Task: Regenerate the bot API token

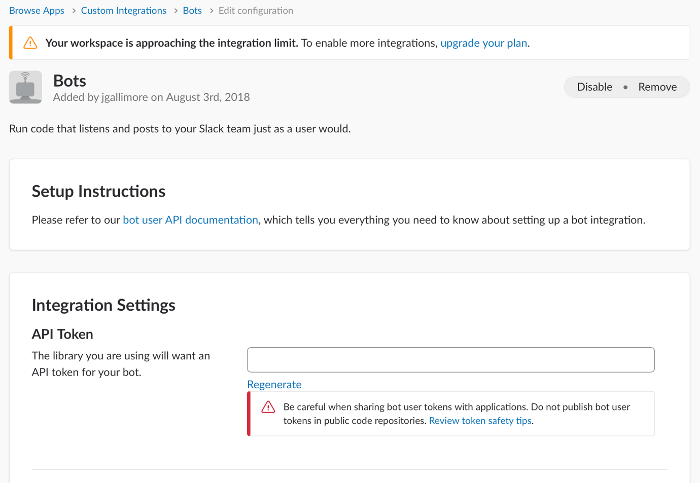Action: [274, 384]
